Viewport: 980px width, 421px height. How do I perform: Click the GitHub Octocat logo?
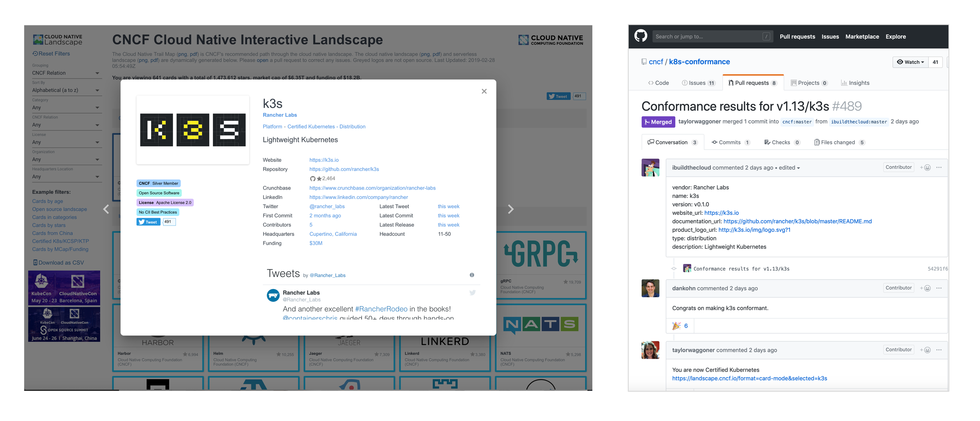click(x=640, y=36)
